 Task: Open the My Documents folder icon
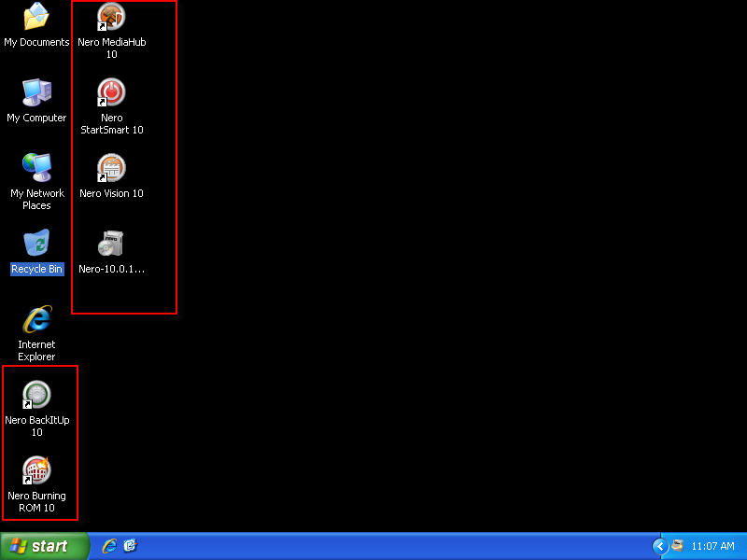point(36,16)
